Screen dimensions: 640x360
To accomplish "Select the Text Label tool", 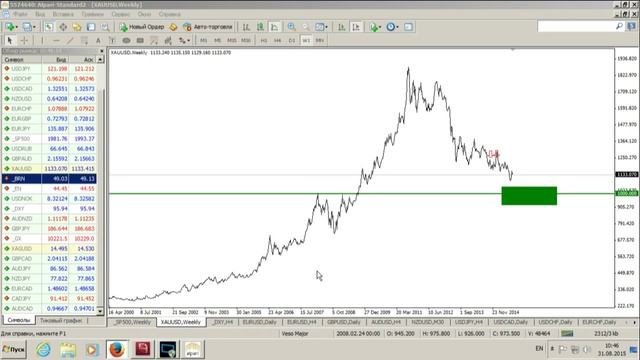I will click(112, 40).
